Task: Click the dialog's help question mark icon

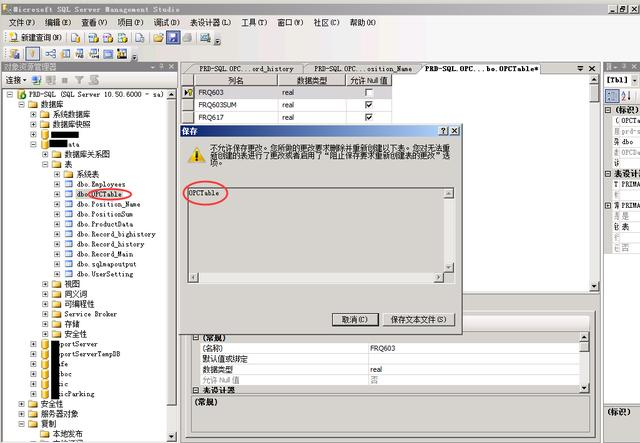Action: (443, 131)
